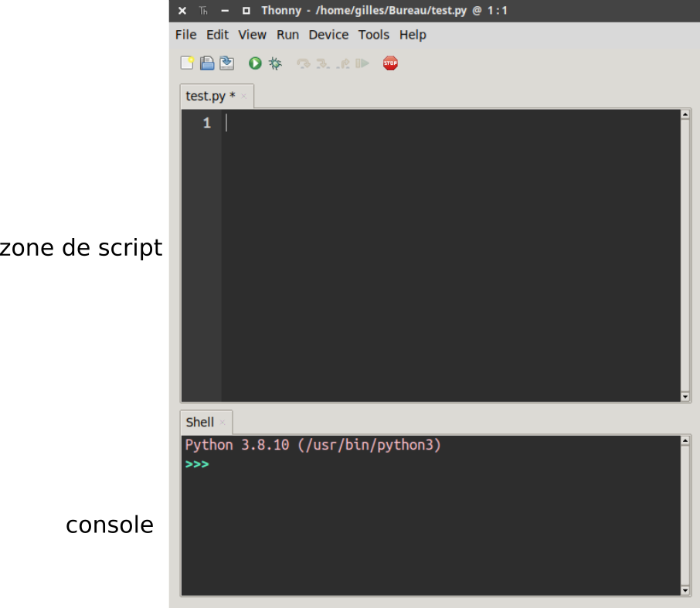Open the Run menu
Viewport: 700px width, 608px height.
[287, 35]
